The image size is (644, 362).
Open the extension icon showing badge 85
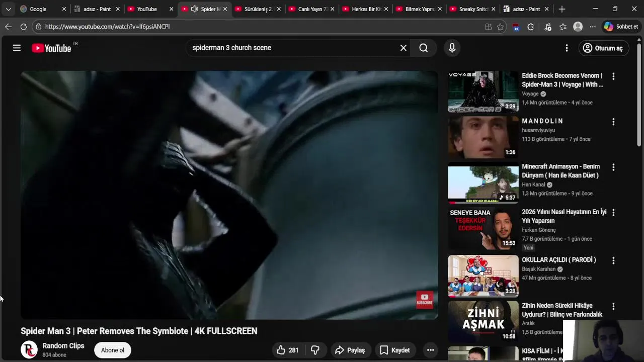516,27
